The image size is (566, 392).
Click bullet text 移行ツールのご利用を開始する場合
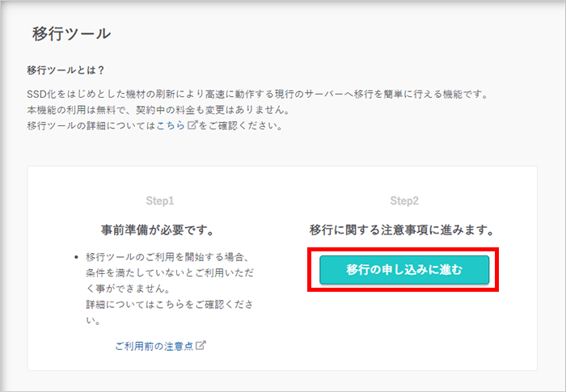point(167,257)
